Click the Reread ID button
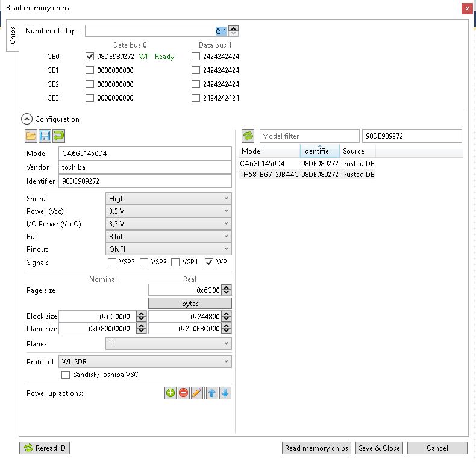This screenshot has height=462, width=476. (45, 448)
